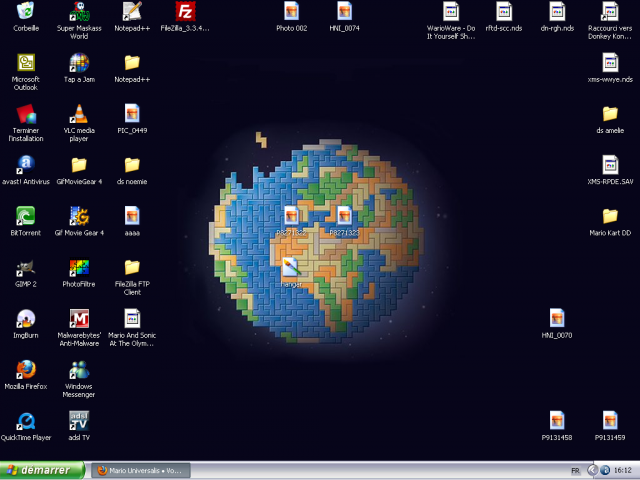Launch Tap a Jam shortcut
640x480 pixels.
pos(79,63)
